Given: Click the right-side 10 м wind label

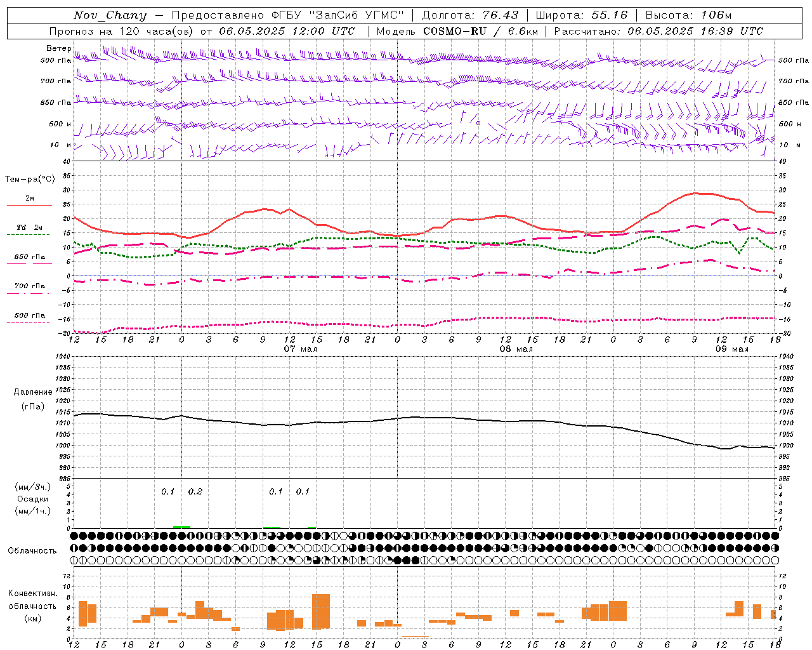Looking at the screenshot, I should click(x=790, y=145).
